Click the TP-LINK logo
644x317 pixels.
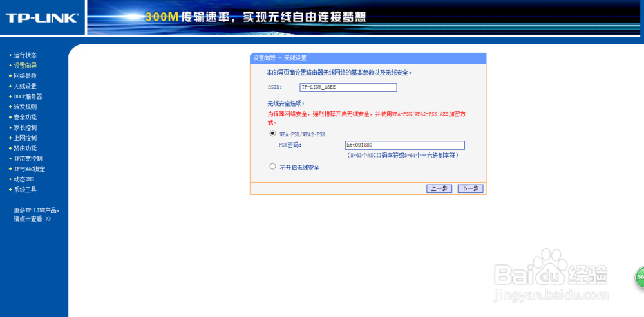click(41, 17)
